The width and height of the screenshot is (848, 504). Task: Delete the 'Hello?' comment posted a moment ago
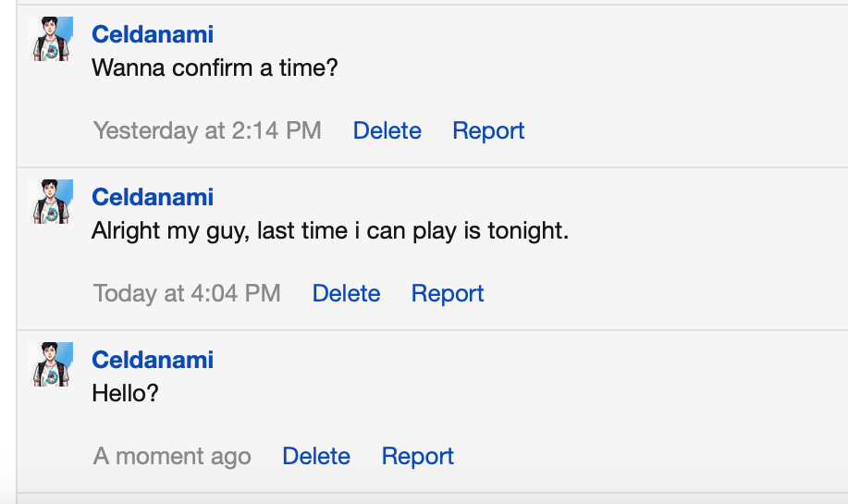pos(316,457)
